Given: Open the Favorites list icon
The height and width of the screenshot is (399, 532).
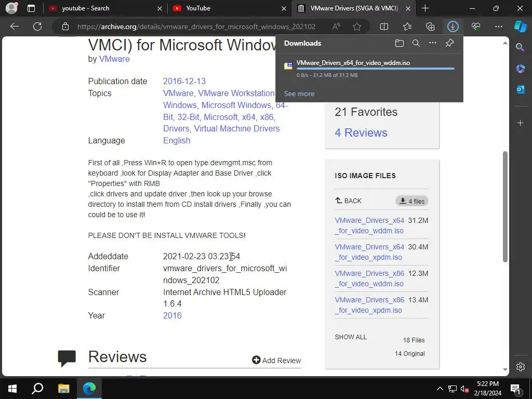Looking at the screenshot, I should tap(407, 26).
